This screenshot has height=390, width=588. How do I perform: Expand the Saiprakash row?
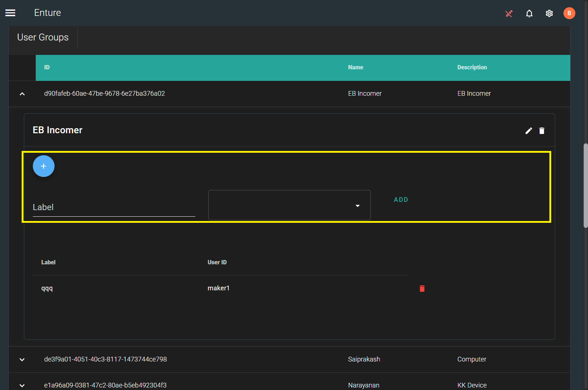[x=22, y=360]
